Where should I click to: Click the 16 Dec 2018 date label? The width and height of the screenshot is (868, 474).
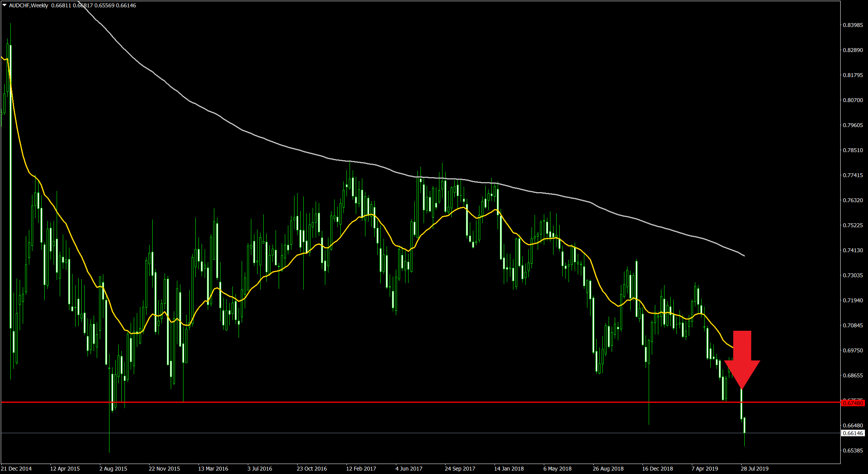[657, 469]
